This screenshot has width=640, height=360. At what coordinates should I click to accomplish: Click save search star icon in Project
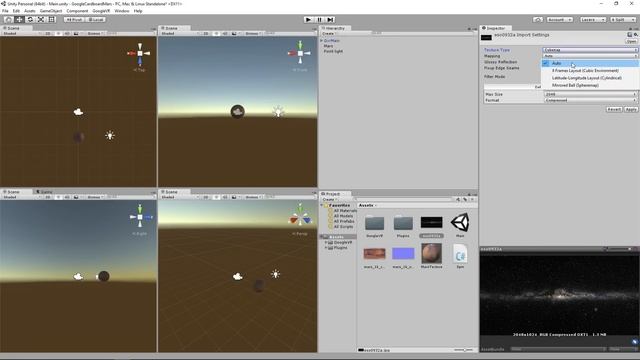472,200
